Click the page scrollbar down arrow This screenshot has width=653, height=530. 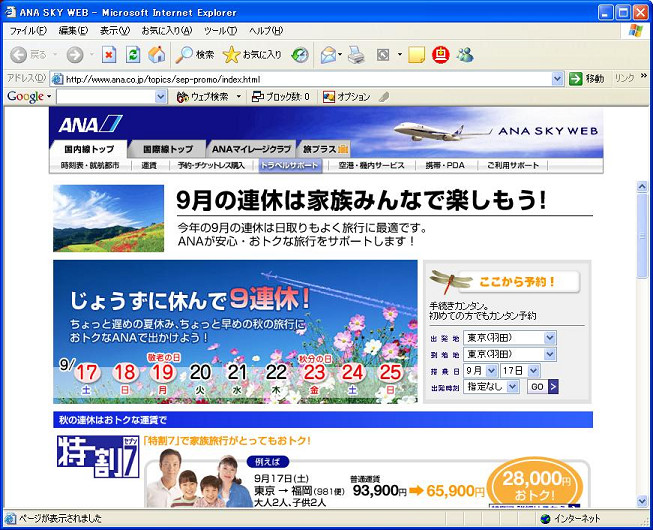pyautogui.click(x=642, y=502)
